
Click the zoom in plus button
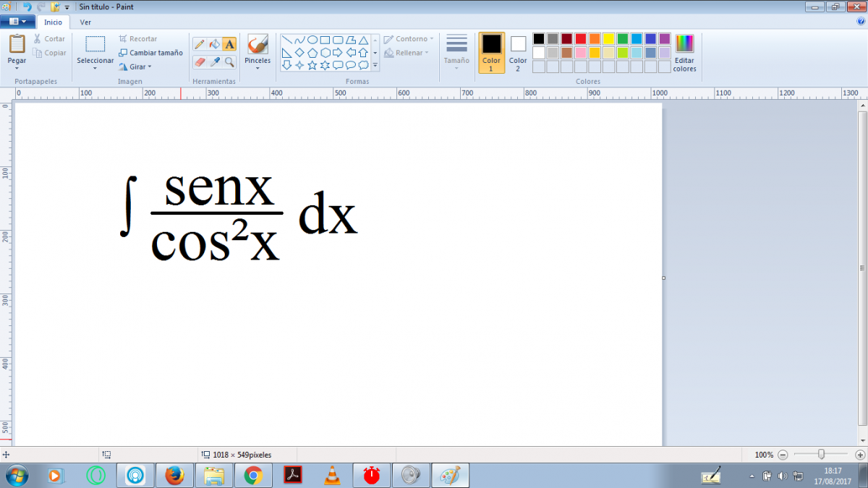pyautogui.click(x=859, y=455)
